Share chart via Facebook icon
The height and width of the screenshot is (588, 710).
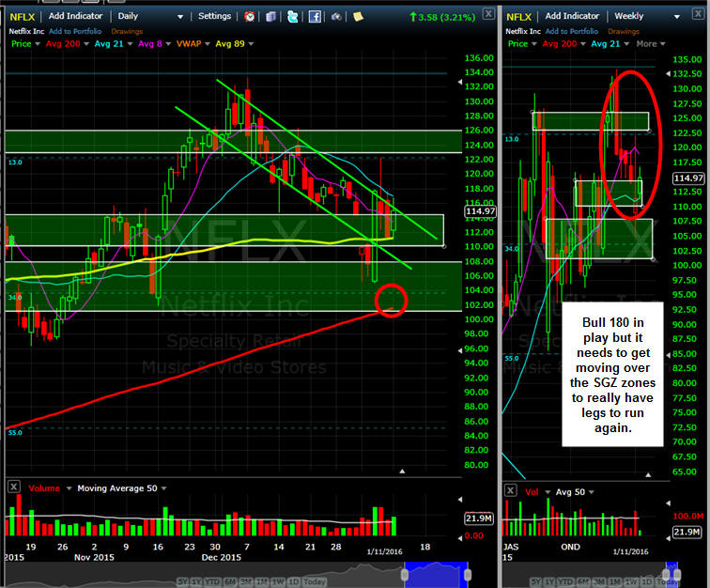[316, 16]
